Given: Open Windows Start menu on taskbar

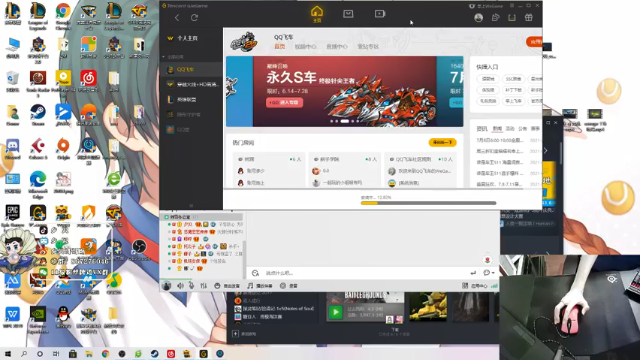Looking at the screenshot, I should pyautogui.click(x=8, y=354).
